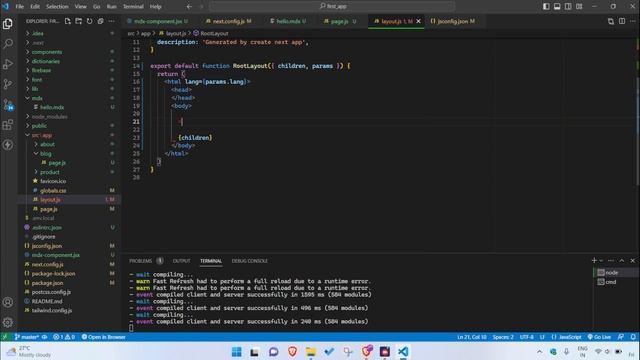Viewport: 640px width, 360px height.
Task: Refresh the Explorer file tree
Action: (89, 21)
